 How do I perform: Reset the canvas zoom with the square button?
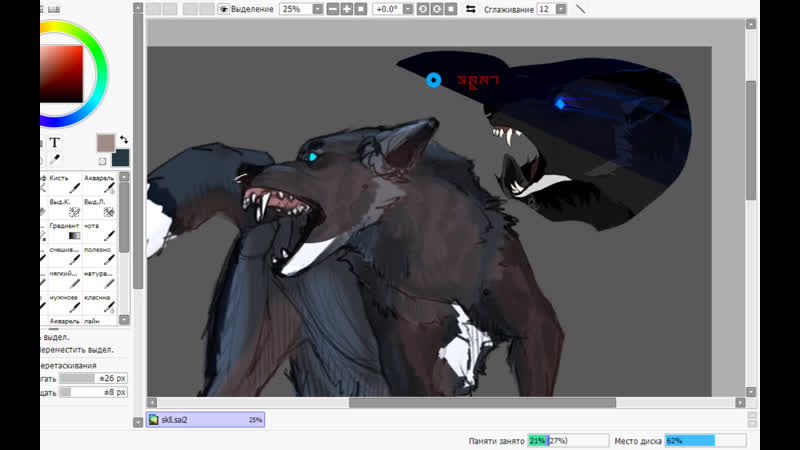[361, 9]
